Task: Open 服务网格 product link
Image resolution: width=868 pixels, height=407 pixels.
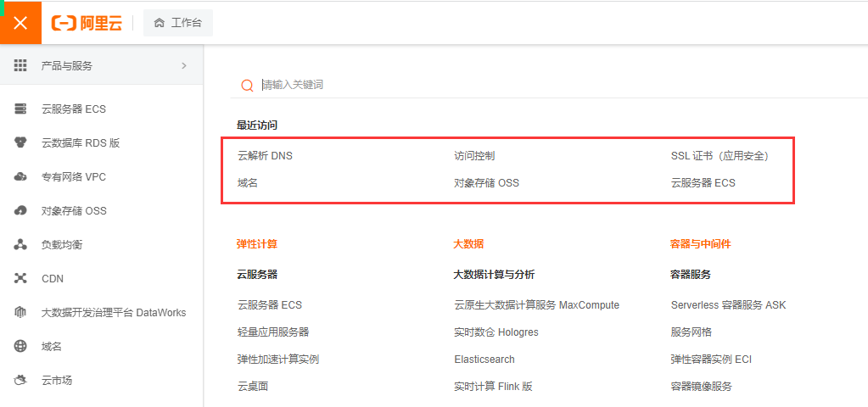Action: 692,332
